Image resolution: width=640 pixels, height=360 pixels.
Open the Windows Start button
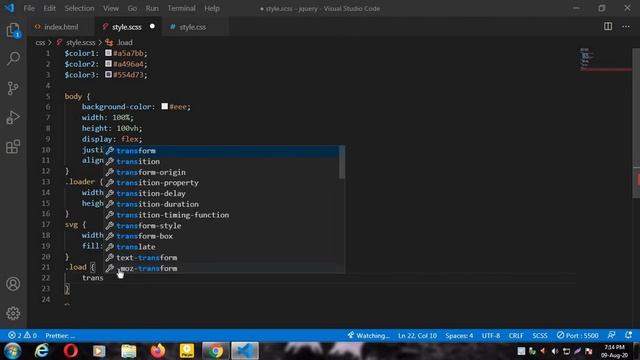pos(13,351)
